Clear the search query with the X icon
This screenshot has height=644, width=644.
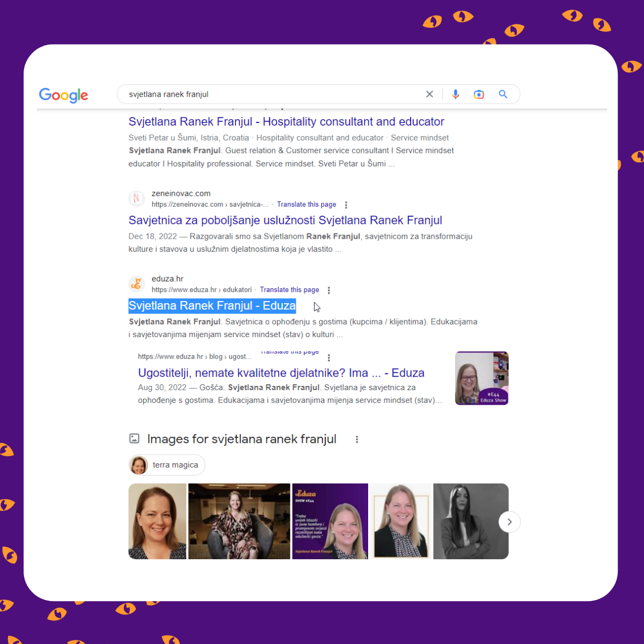[x=429, y=94]
